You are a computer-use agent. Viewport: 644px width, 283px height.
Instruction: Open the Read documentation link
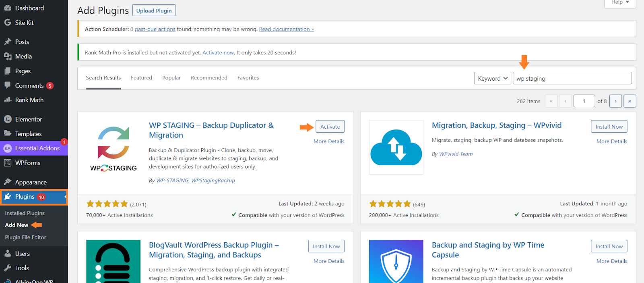[286, 29]
